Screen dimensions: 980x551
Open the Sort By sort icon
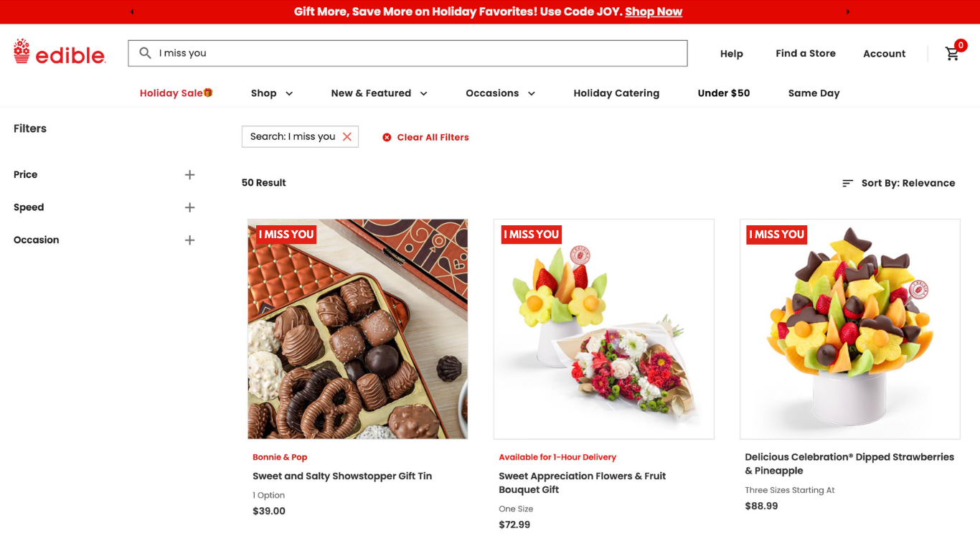click(x=847, y=183)
